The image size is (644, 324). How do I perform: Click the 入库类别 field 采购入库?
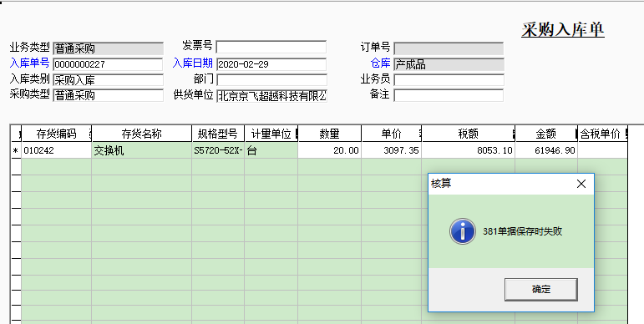(x=108, y=80)
